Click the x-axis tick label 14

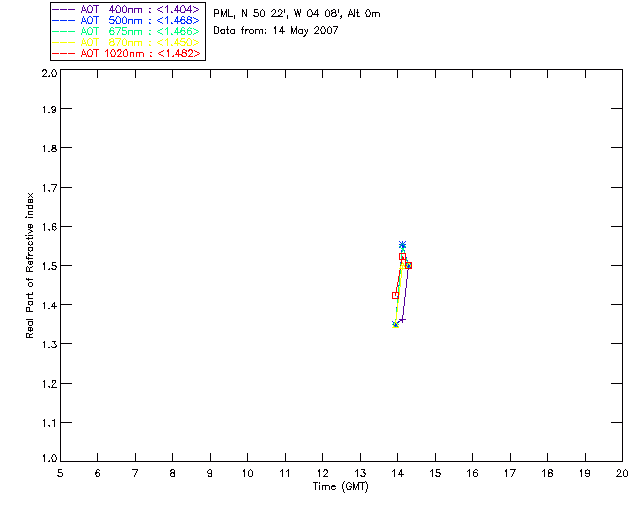coord(398,473)
